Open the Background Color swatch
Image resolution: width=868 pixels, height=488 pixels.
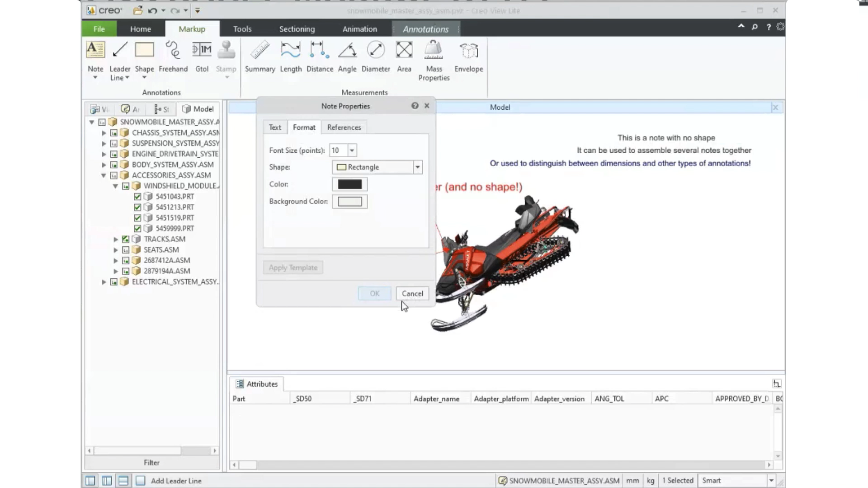[350, 202]
